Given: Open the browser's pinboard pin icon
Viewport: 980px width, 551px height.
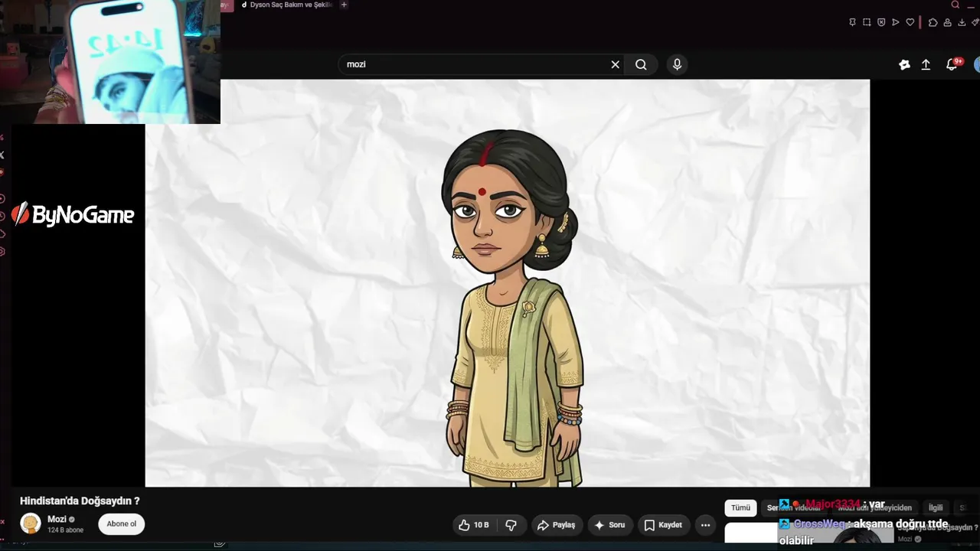Looking at the screenshot, I should click(x=852, y=22).
